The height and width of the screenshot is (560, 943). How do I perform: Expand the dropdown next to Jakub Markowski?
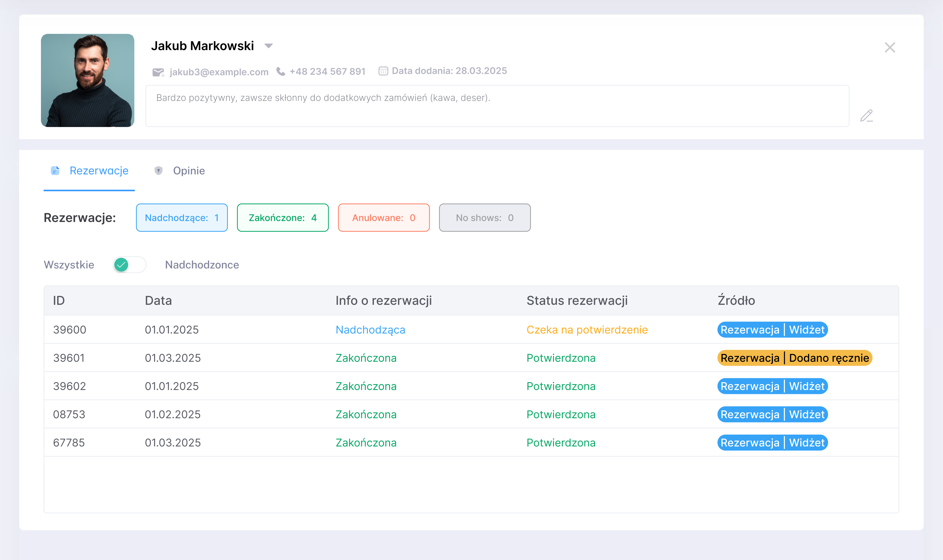(268, 46)
